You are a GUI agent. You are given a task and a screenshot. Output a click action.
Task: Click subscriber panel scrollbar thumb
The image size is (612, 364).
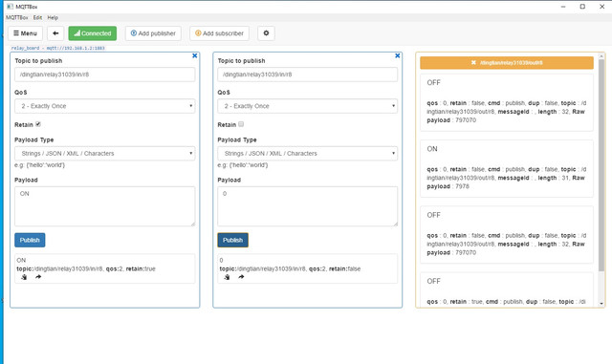601,165
